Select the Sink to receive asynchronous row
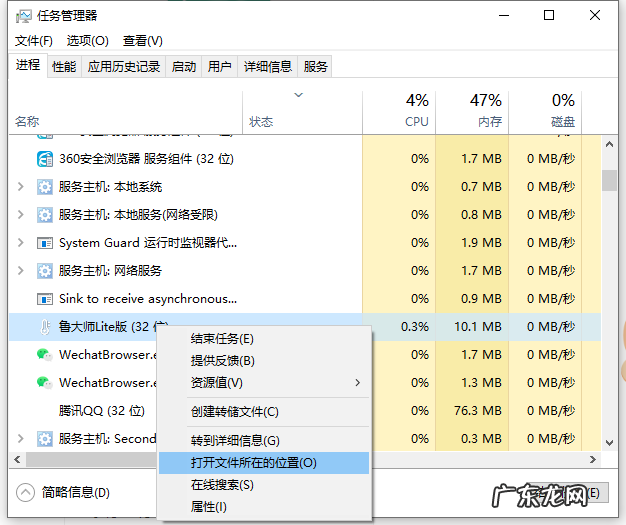 click(x=305, y=299)
